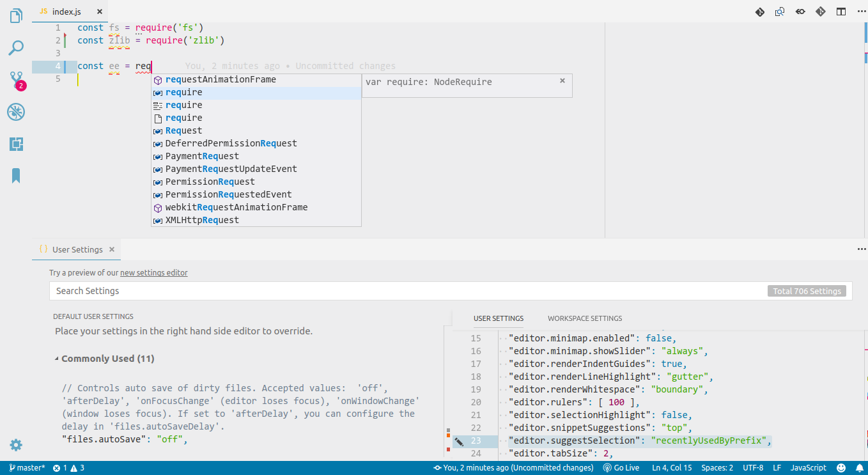Click the smiley feedback icon in status bar

pos(841,467)
